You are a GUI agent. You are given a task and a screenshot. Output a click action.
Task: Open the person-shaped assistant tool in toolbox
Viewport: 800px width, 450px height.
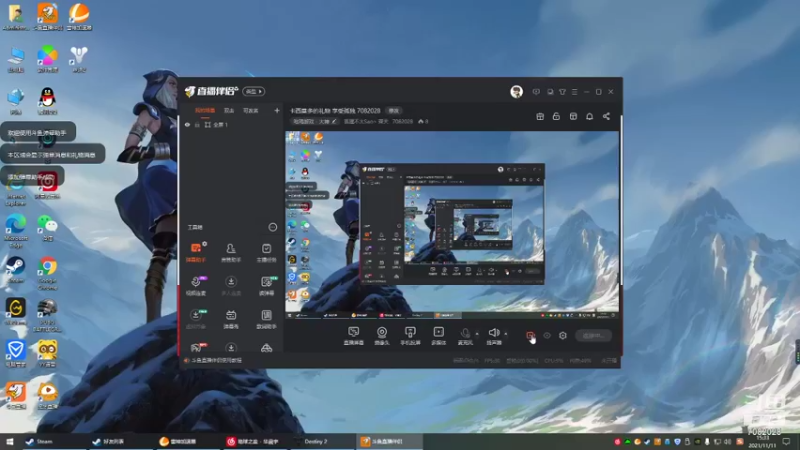pos(231,252)
